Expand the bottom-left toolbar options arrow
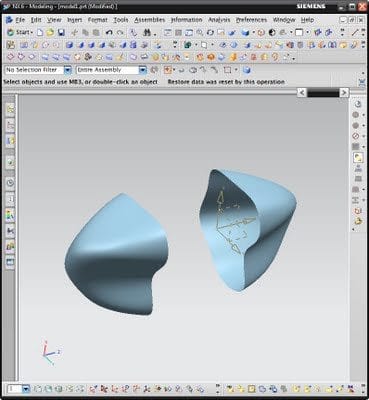The width and height of the screenshot is (369, 400). coord(218,389)
